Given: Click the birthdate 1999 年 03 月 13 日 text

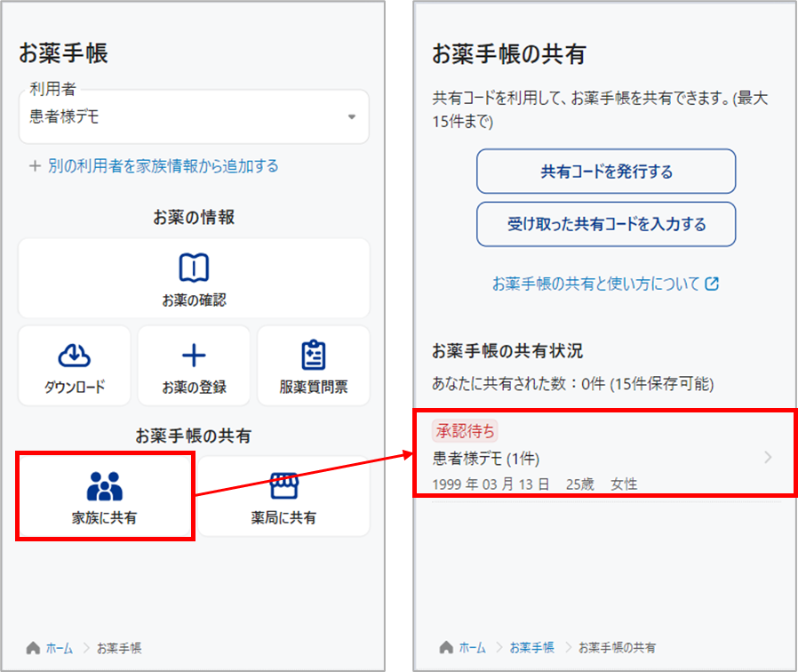Looking at the screenshot, I should 491,484.
